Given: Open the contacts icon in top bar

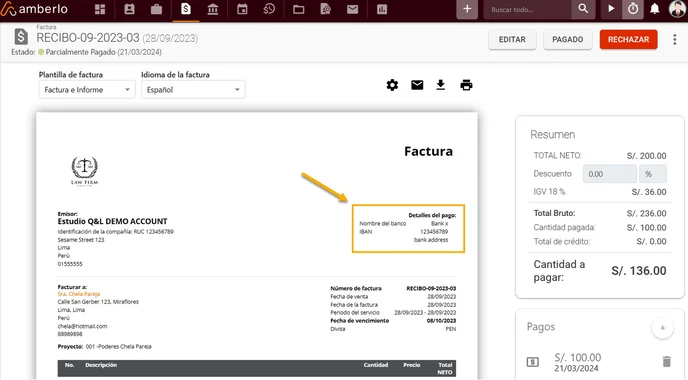Looking at the screenshot, I should (x=129, y=9).
